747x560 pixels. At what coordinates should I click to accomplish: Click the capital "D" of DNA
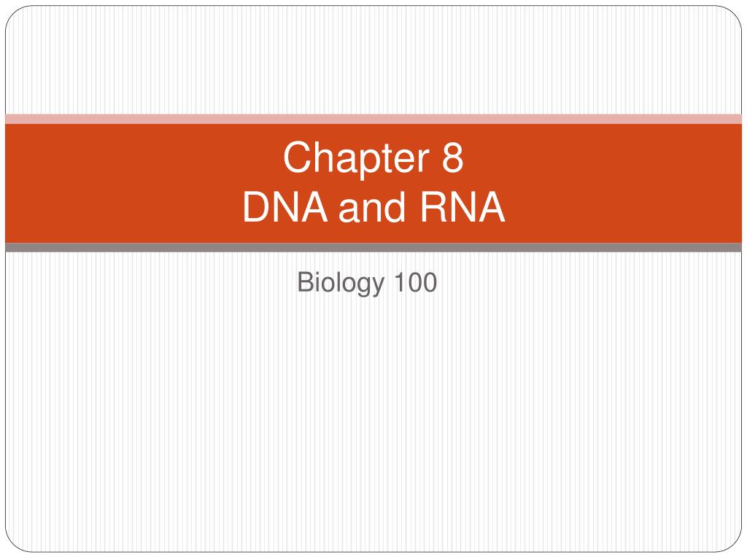256,206
